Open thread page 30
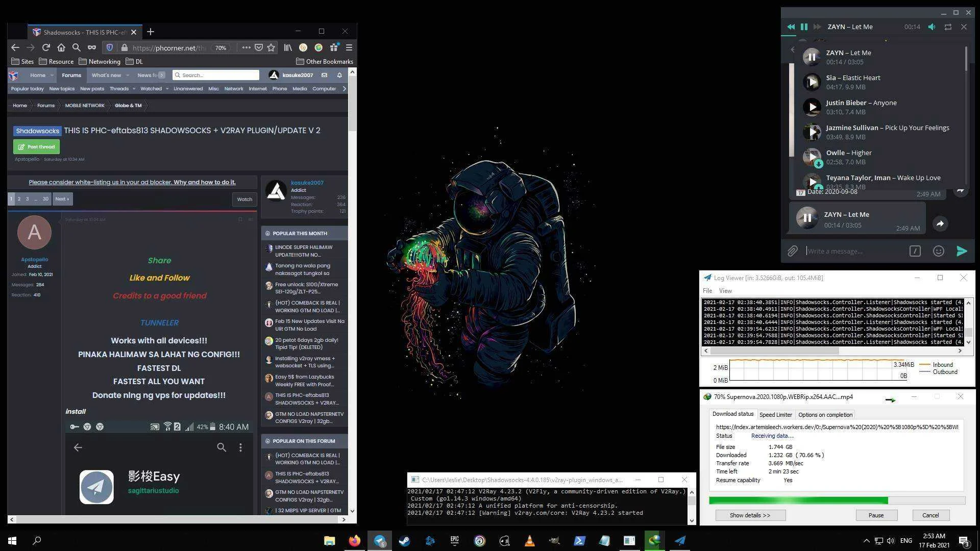Screen dimensions: 980x551 point(45,199)
